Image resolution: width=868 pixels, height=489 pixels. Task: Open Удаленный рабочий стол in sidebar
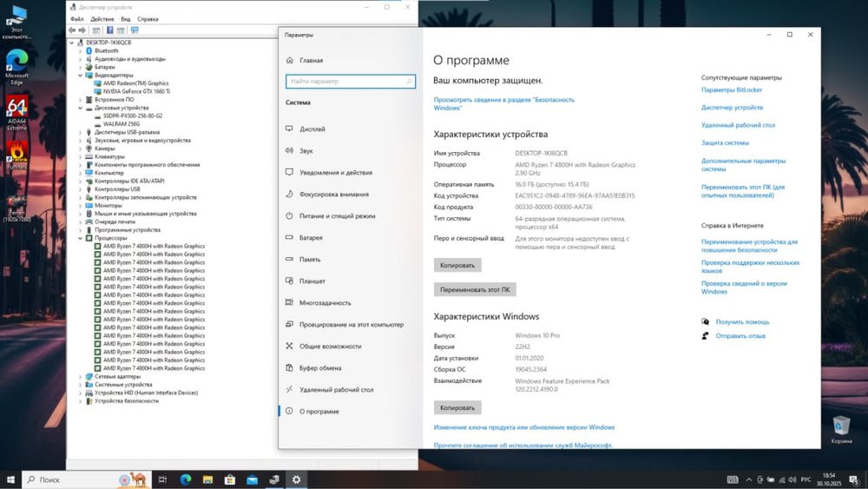[x=337, y=390]
